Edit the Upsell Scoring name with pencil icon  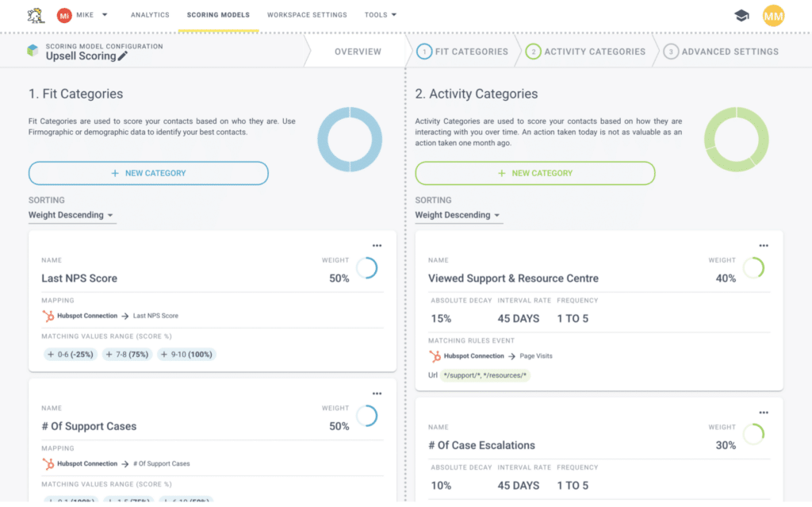122,56
